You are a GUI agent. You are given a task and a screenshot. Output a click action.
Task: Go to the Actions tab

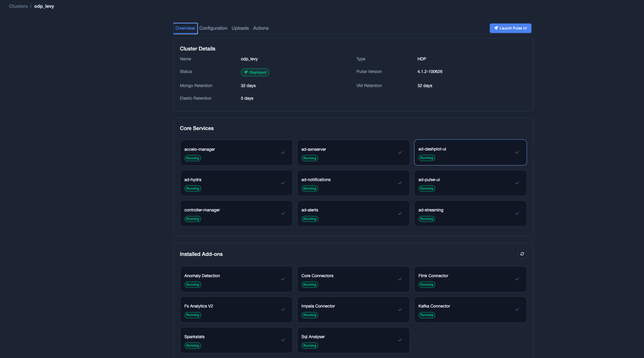pyautogui.click(x=261, y=28)
